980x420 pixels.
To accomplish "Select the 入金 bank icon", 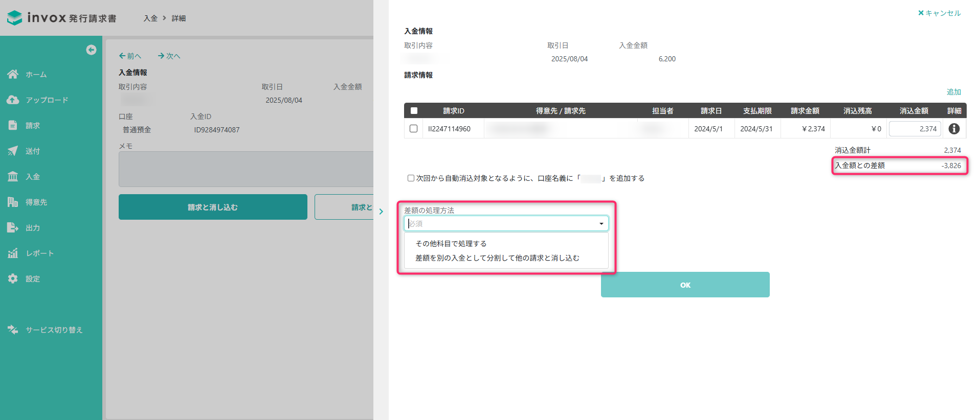I will tap(13, 177).
